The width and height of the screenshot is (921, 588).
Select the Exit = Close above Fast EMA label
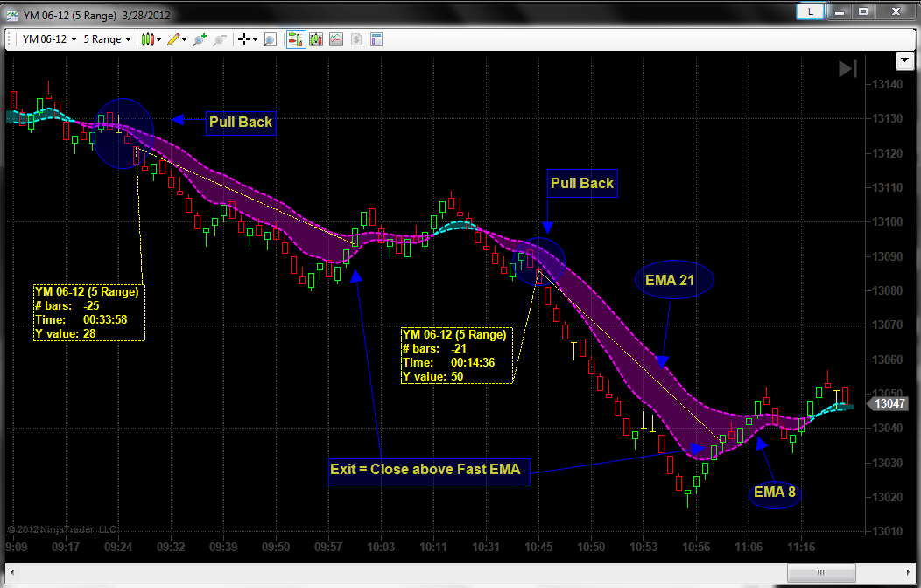point(429,472)
